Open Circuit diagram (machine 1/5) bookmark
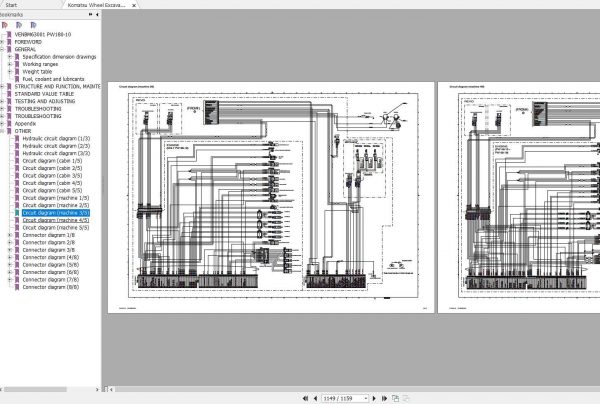The image size is (600, 404). [x=55, y=198]
